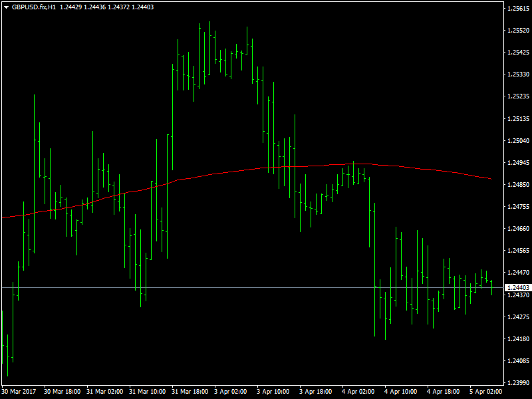
Task: Click the 3 Apr 02:00 time label
Action: click(231, 392)
